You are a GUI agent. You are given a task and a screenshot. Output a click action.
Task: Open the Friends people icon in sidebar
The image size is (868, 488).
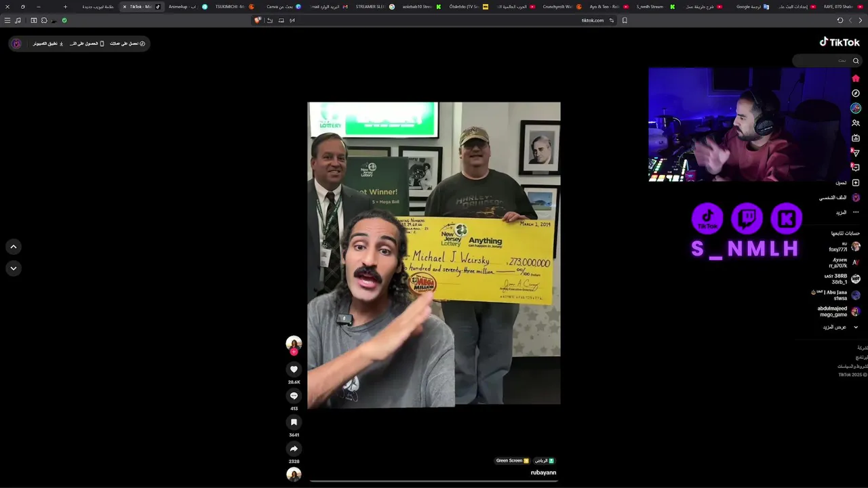tap(856, 123)
